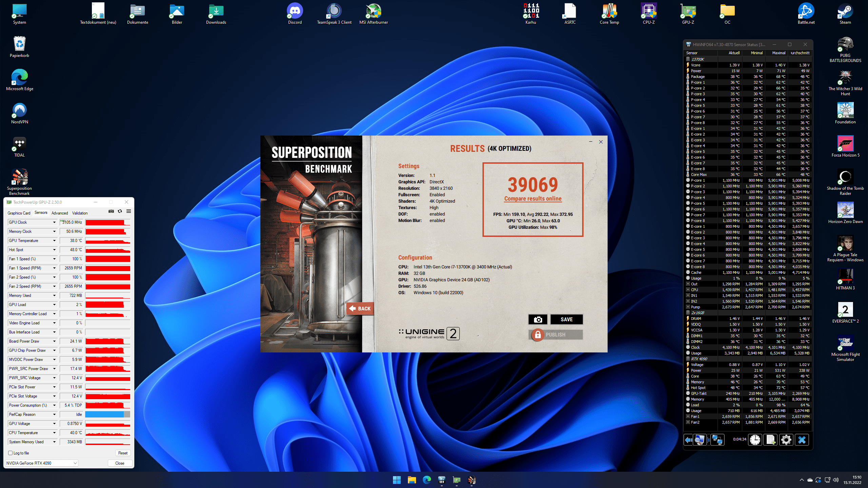Click HWiNFO blue X close sensors icon
This screenshot has width=868, height=488.
coord(802,440)
